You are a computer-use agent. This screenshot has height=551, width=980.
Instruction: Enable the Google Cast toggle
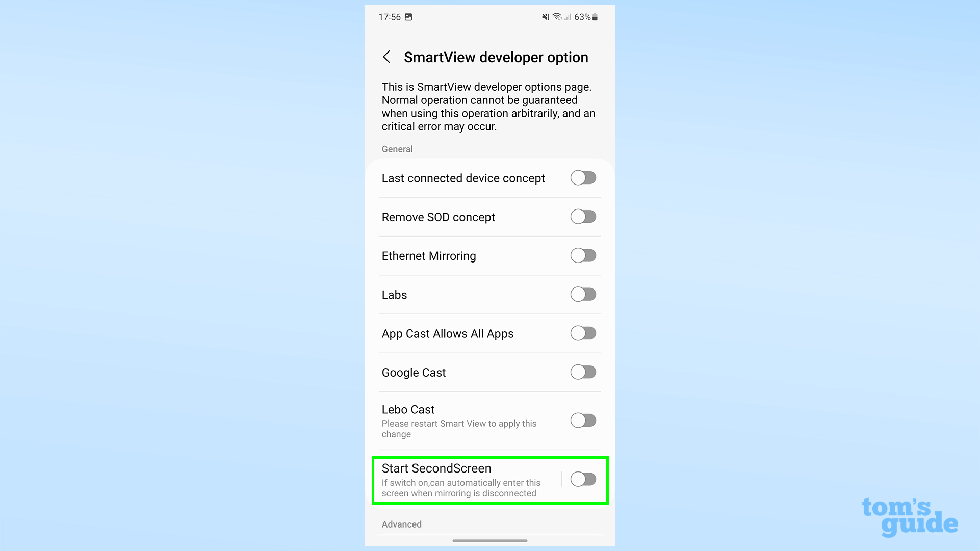pos(583,372)
